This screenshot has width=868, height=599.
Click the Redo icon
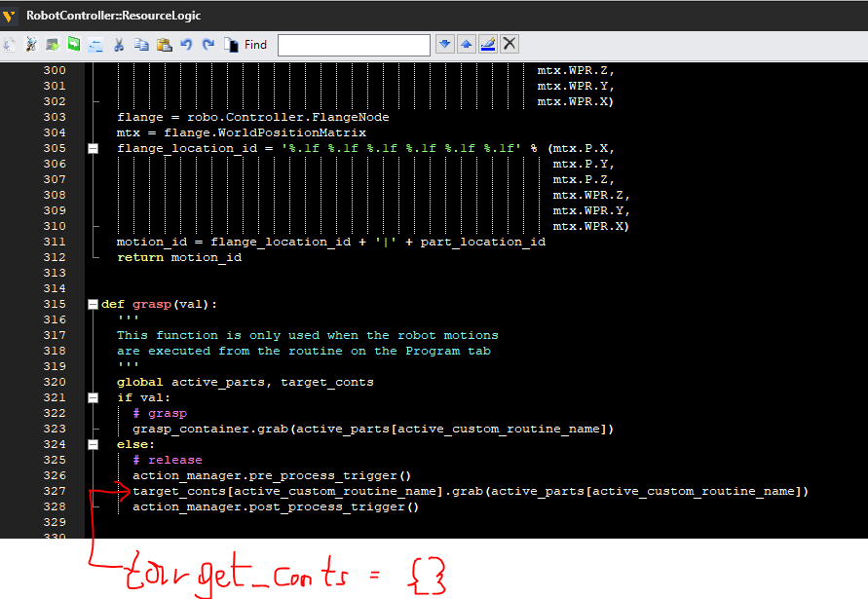[207, 44]
